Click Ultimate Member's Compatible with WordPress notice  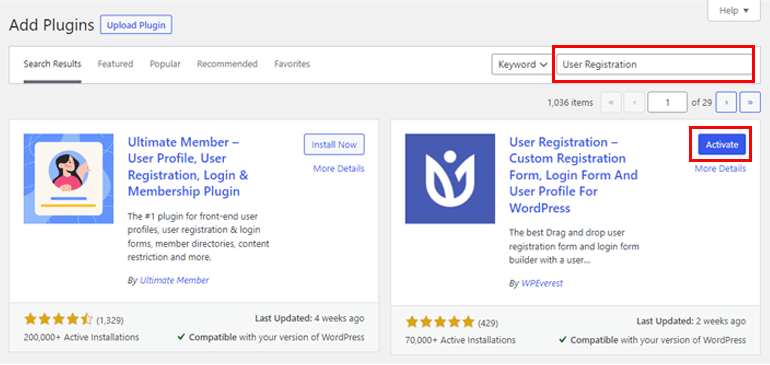pyautogui.click(x=271, y=337)
